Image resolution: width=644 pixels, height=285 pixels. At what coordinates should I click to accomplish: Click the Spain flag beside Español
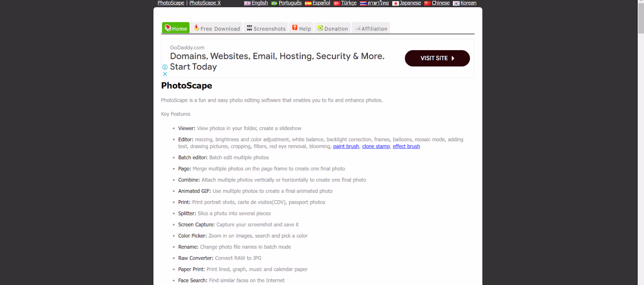point(308,3)
